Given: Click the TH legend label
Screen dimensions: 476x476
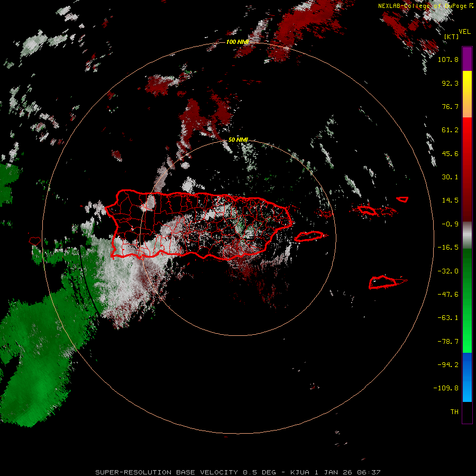Looking at the screenshot, I should tap(454, 412).
